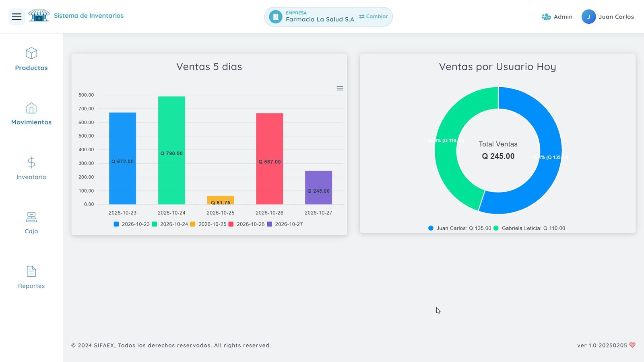Click the Admin role label
The height and width of the screenshot is (362, 644).
click(563, 17)
